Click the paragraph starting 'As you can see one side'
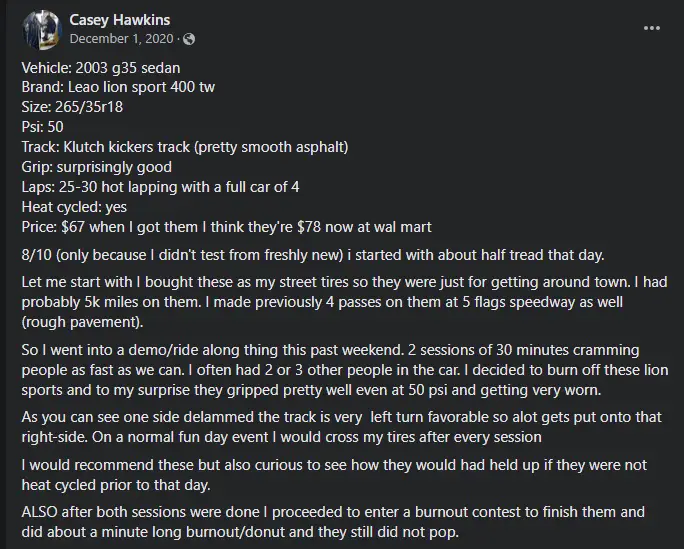 point(342,427)
